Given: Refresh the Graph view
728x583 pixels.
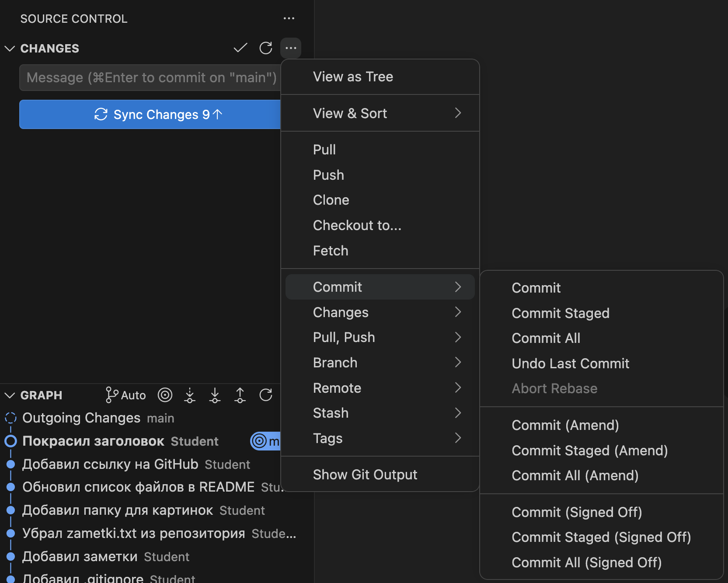Looking at the screenshot, I should pos(266,395).
